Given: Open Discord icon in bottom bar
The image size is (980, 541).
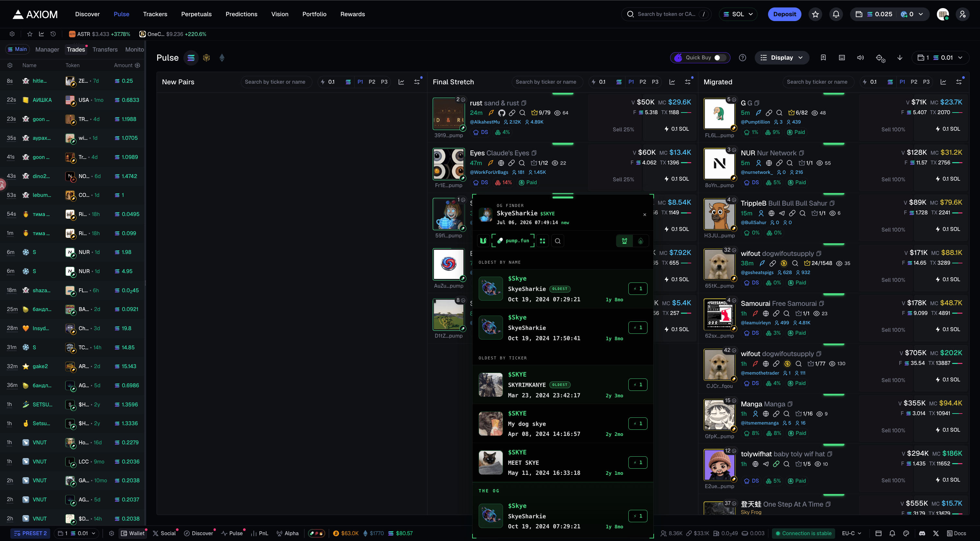Looking at the screenshot, I should [922, 534].
